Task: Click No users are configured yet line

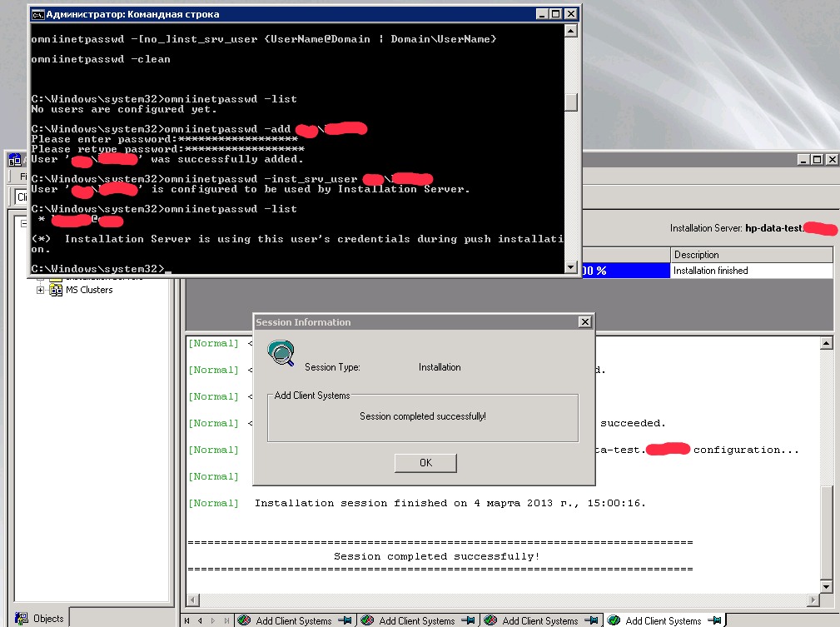Action: (124, 109)
